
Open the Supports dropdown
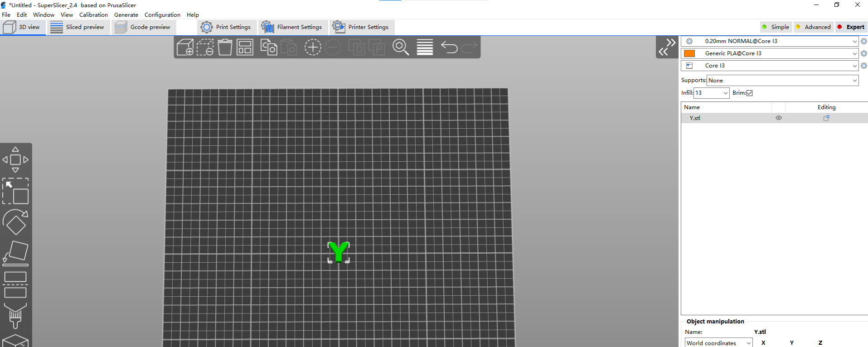tap(782, 81)
